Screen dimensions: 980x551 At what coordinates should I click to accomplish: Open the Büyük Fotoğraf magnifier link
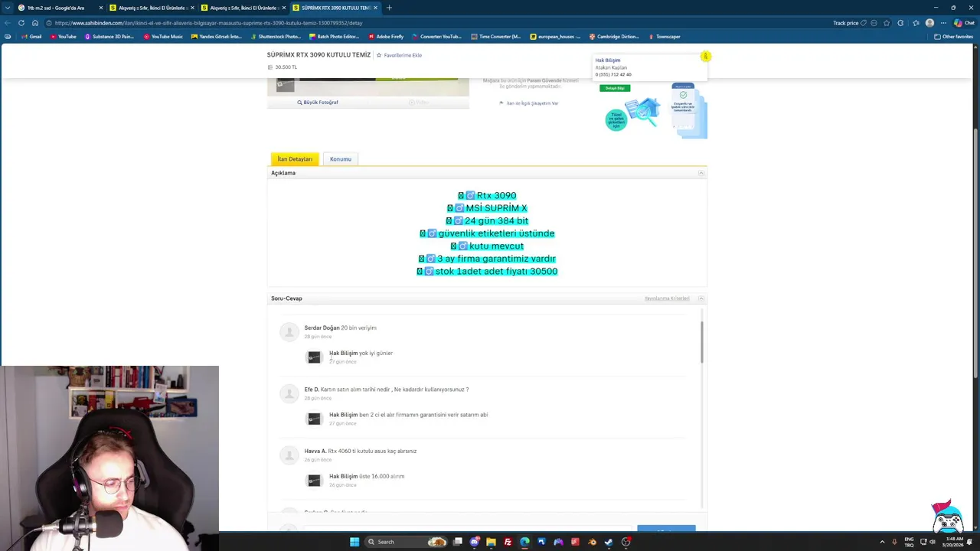click(x=318, y=102)
